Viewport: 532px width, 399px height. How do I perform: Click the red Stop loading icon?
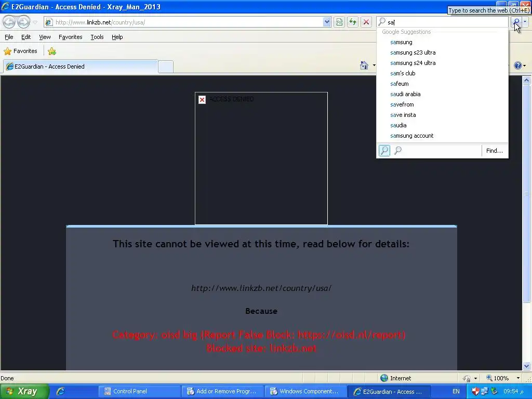[366, 22]
